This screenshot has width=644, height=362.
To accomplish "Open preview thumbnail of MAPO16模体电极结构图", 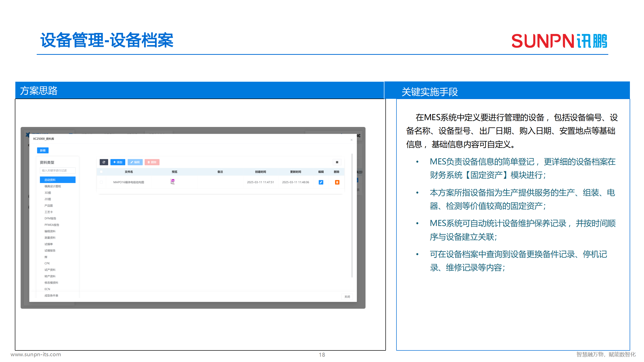I will (173, 182).
